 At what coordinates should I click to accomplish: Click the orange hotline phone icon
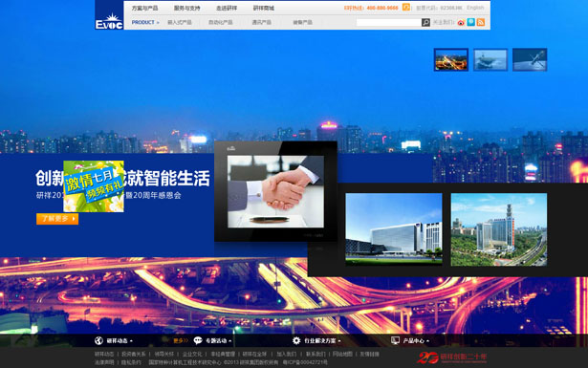[405, 7]
